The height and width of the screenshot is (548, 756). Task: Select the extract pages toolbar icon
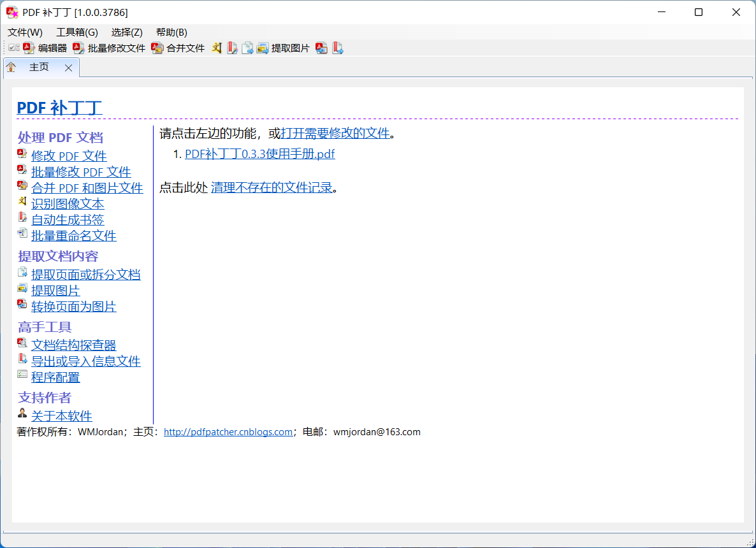pos(247,47)
